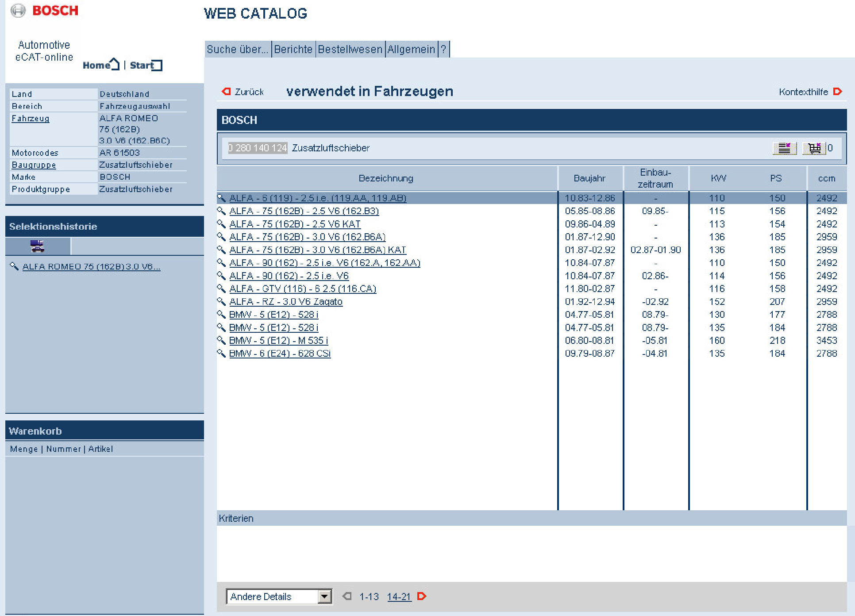Open the Bestellwesen menu
The height and width of the screenshot is (616, 855).
tap(350, 49)
